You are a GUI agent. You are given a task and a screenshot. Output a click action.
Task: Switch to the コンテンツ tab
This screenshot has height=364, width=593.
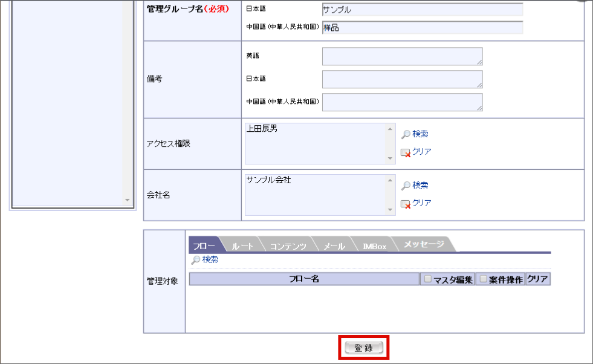pos(288,245)
